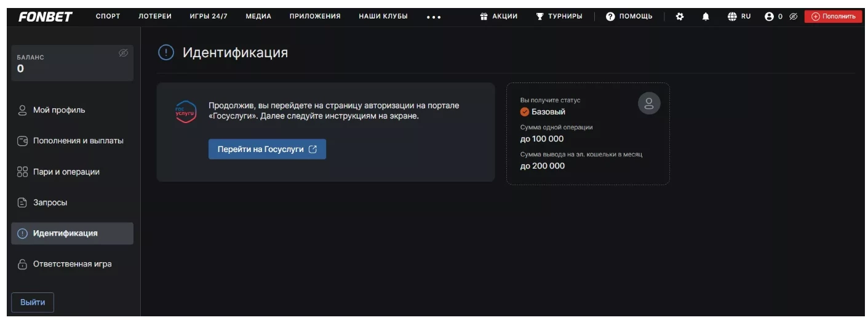Open the Медиа menu
Viewport: 868px width, 320px height.
click(x=258, y=17)
